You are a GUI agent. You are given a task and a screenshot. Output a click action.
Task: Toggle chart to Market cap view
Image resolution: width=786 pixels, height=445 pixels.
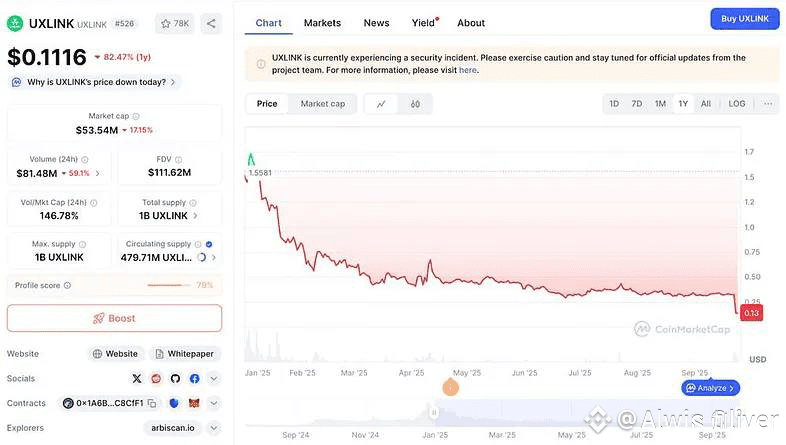[323, 104]
